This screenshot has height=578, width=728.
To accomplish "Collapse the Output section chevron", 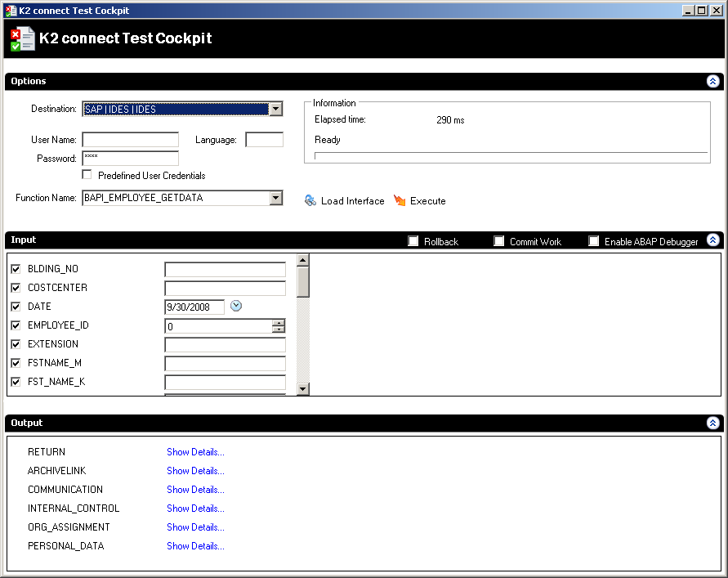I will (712, 423).
